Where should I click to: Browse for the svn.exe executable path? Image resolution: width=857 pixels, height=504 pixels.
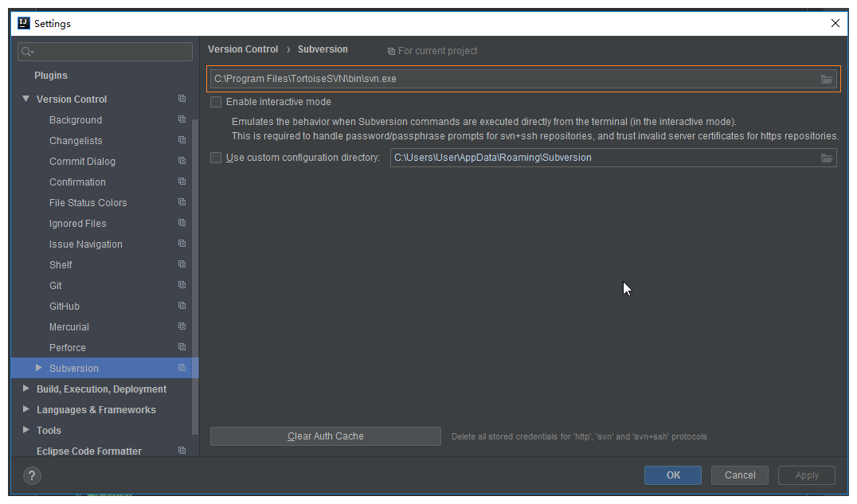tap(827, 79)
